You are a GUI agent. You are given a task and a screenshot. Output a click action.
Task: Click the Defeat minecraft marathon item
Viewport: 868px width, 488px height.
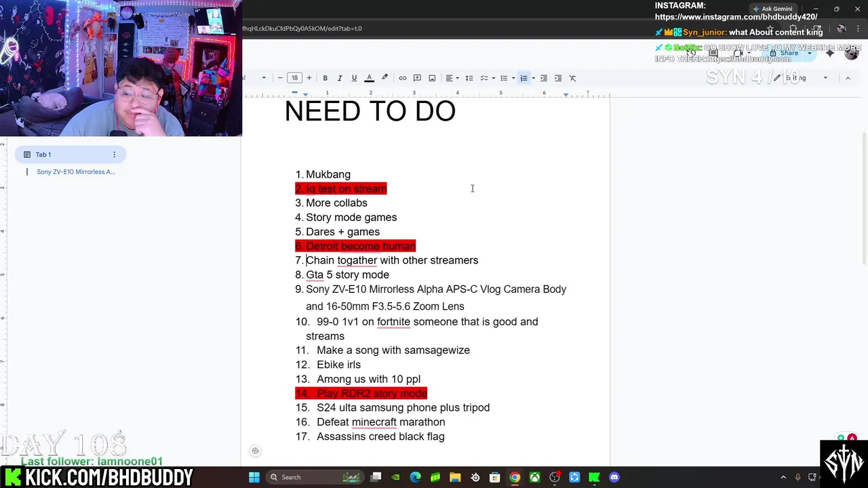coord(380,422)
